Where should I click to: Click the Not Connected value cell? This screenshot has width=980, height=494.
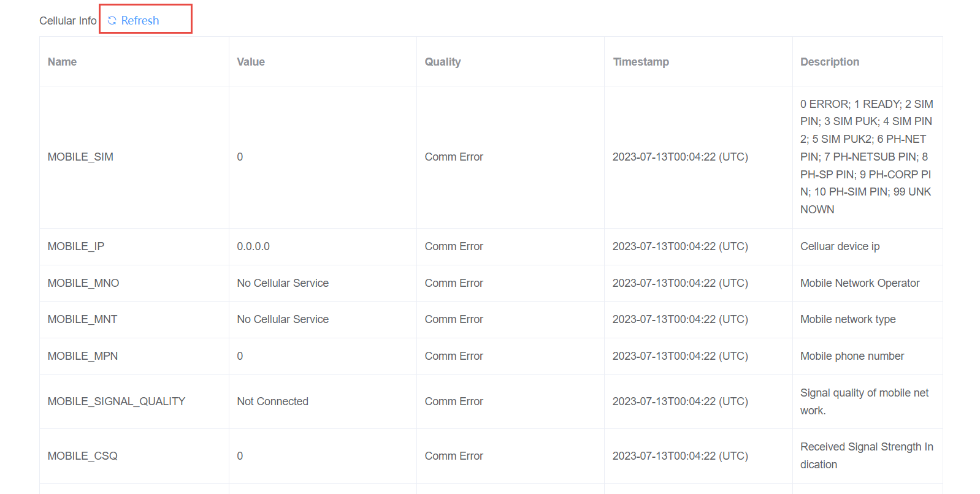pyautogui.click(x=272, y=401)
